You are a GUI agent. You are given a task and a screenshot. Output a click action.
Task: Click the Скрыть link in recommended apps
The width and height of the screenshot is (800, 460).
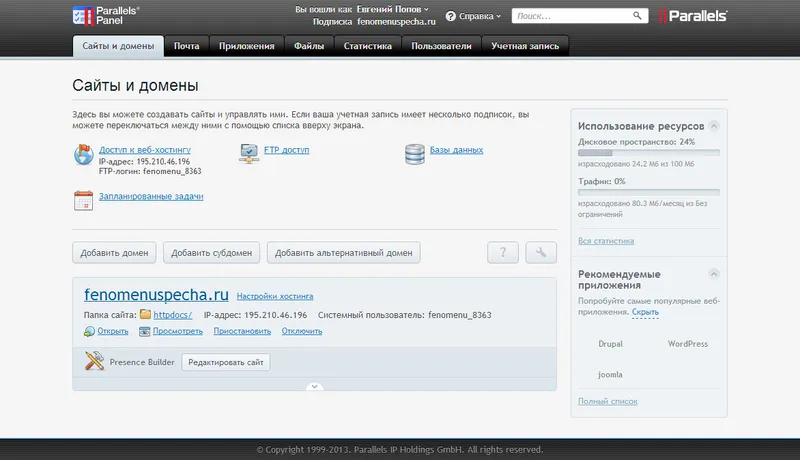(645, 312)
